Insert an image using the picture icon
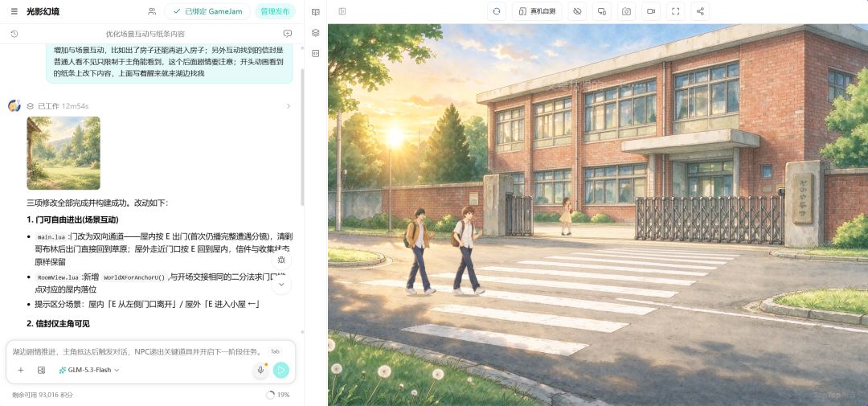The image size is (868, 406). 41,370
